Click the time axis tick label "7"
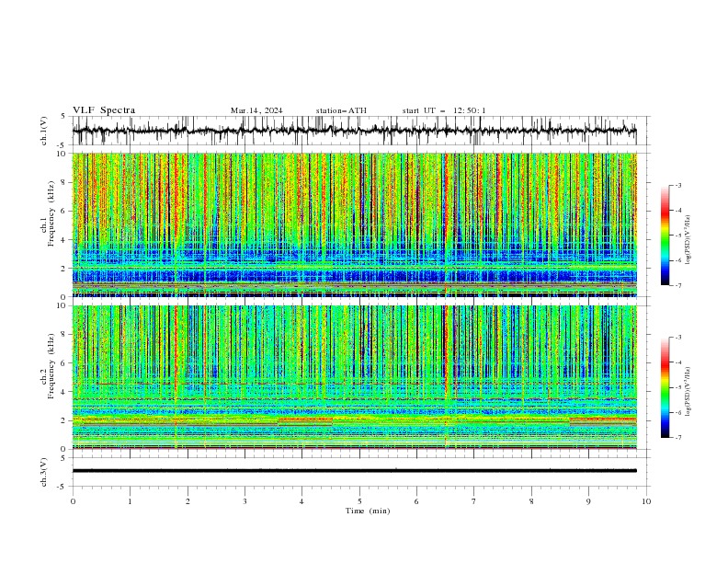728x563 pixels. pyautogui.click(x=474, y=501)
